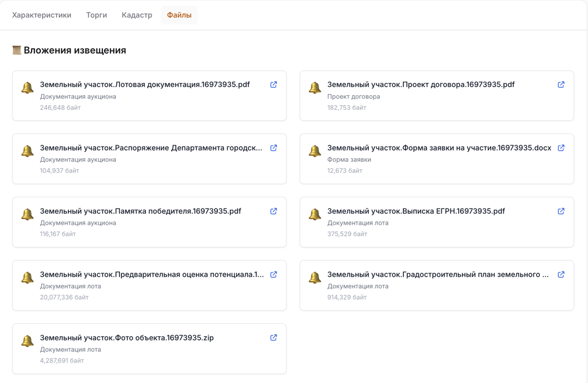Switch to the Характеристики tab
This screenshot has width=588, height=383.
click(x=41, y=15)
